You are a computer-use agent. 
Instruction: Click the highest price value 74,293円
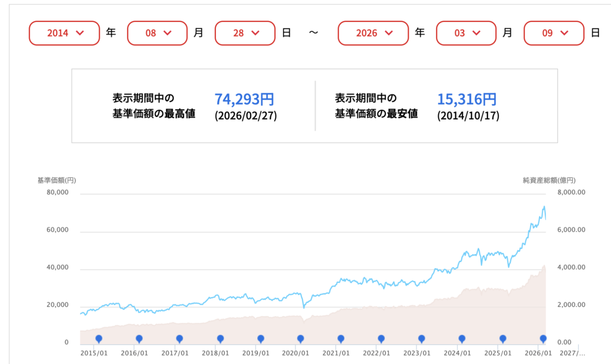point(244,99)
